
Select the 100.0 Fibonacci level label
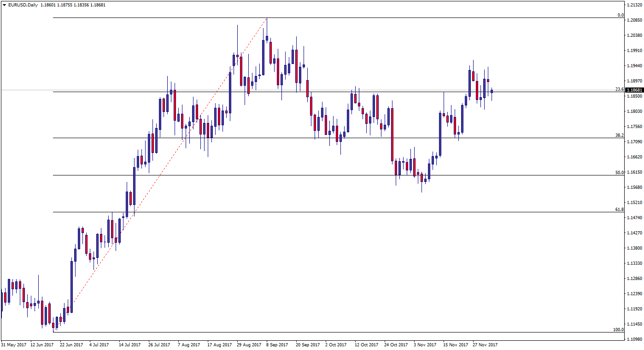click(618, 330)
